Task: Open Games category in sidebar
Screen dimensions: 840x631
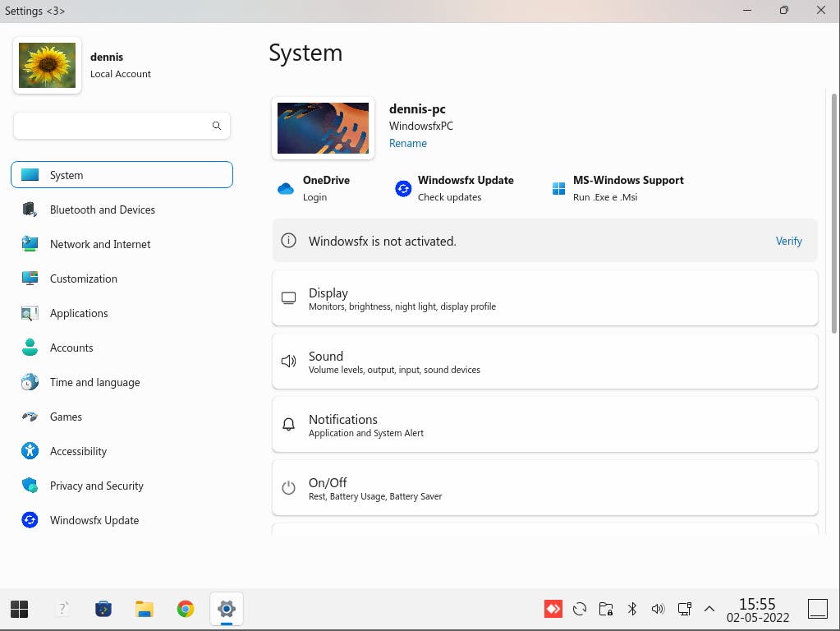Action: 66,417
